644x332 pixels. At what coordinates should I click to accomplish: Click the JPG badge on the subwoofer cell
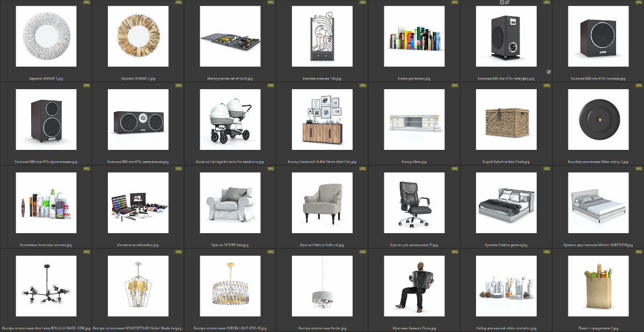pos(546,3)
